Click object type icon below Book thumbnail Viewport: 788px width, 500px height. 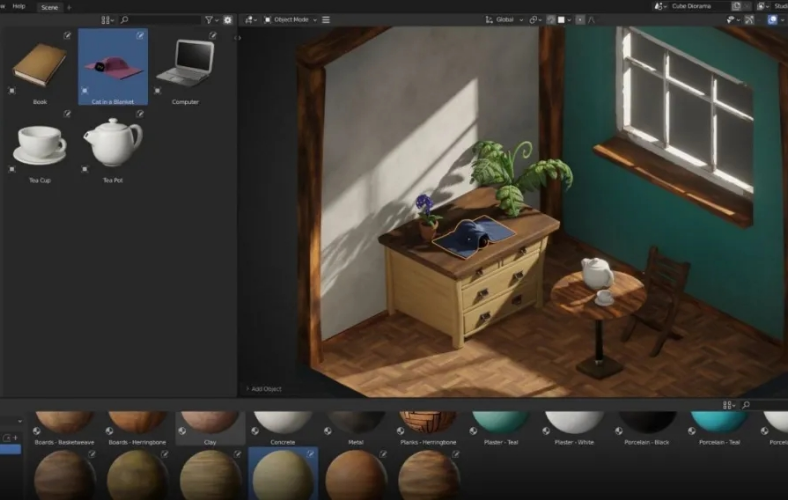tap(12, 90)
